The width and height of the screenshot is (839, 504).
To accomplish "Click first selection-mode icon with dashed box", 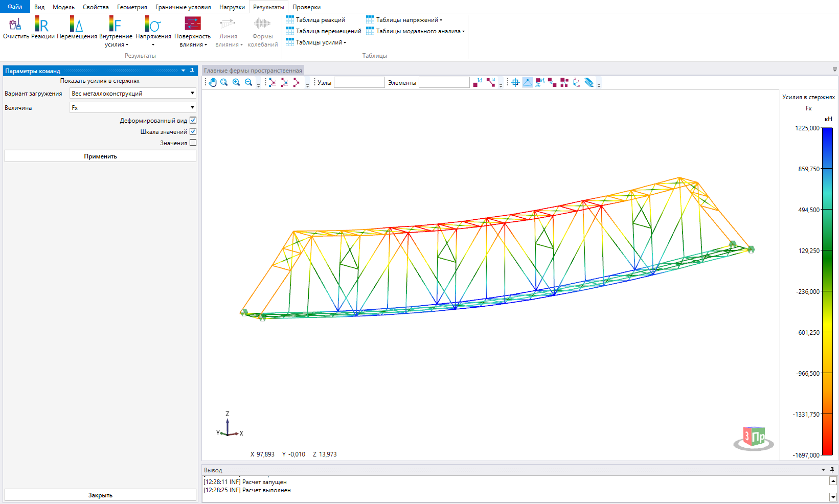I will 271,82.
